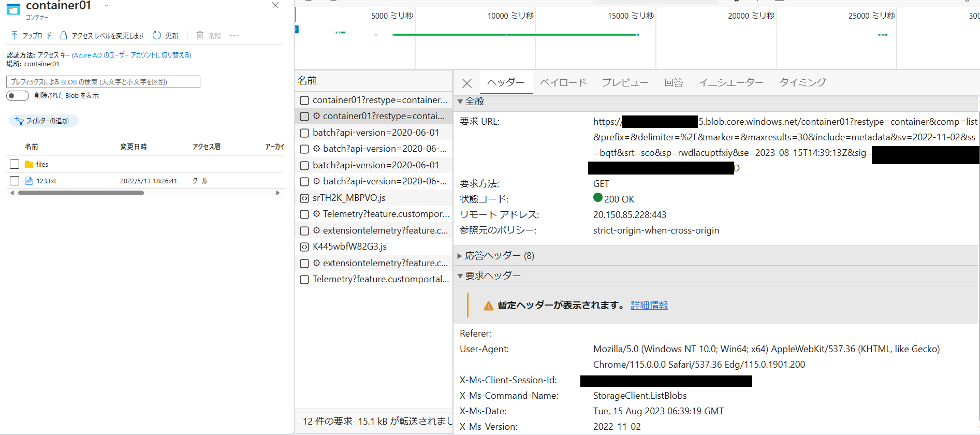This screenshot has width=980, height=435.
Task: Click the 名前 column header in blob list
Action: 32,147
